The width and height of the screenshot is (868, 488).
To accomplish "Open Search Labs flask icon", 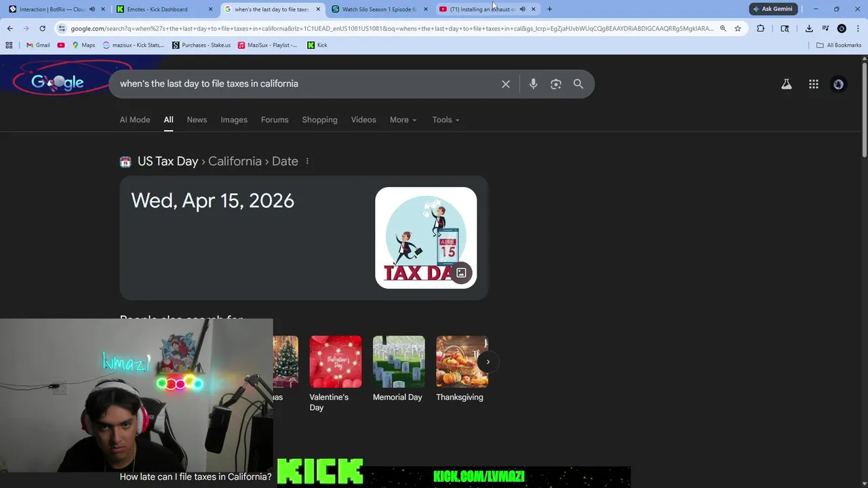I will 787,84.
